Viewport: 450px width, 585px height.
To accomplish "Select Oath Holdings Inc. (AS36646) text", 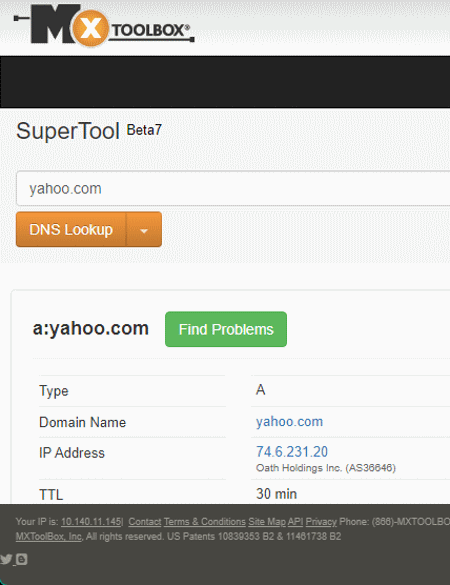I will pos(326,468).
